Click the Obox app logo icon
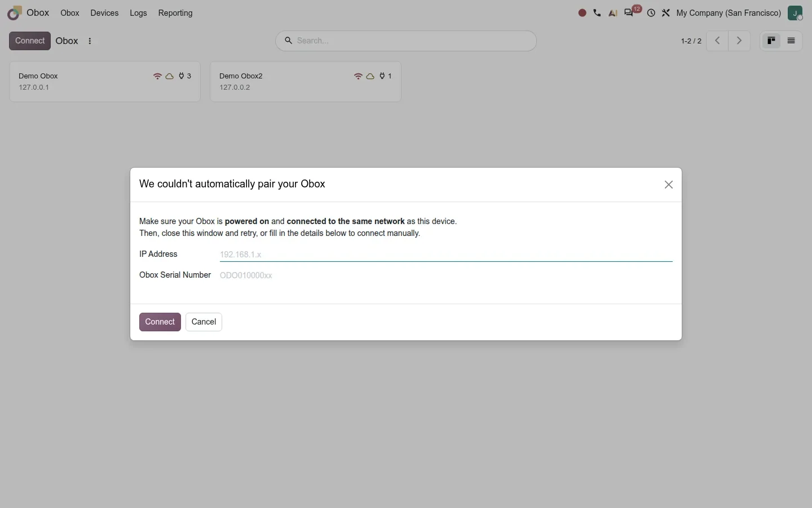The height and width of the screenshot is (508, 812). tap(15, 13)
